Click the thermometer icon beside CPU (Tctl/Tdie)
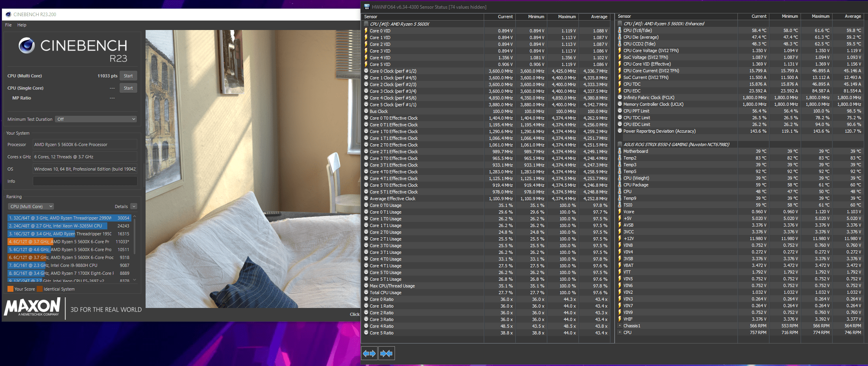 tap(620, 30)
